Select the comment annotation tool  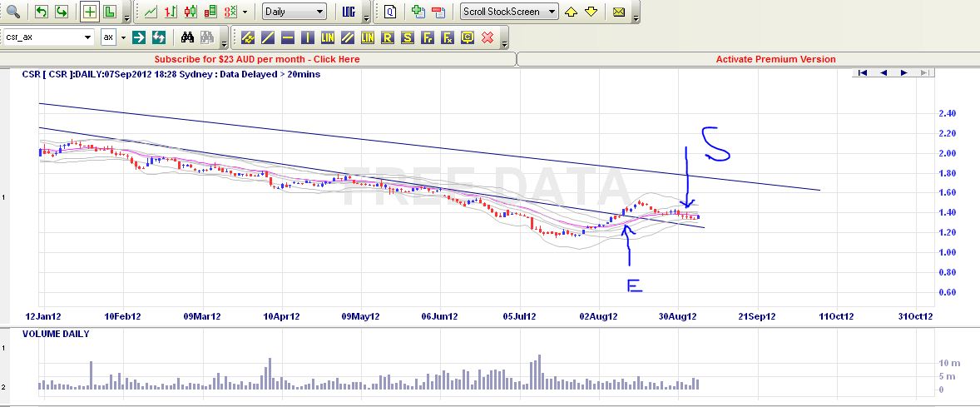(x=468, y=37)
